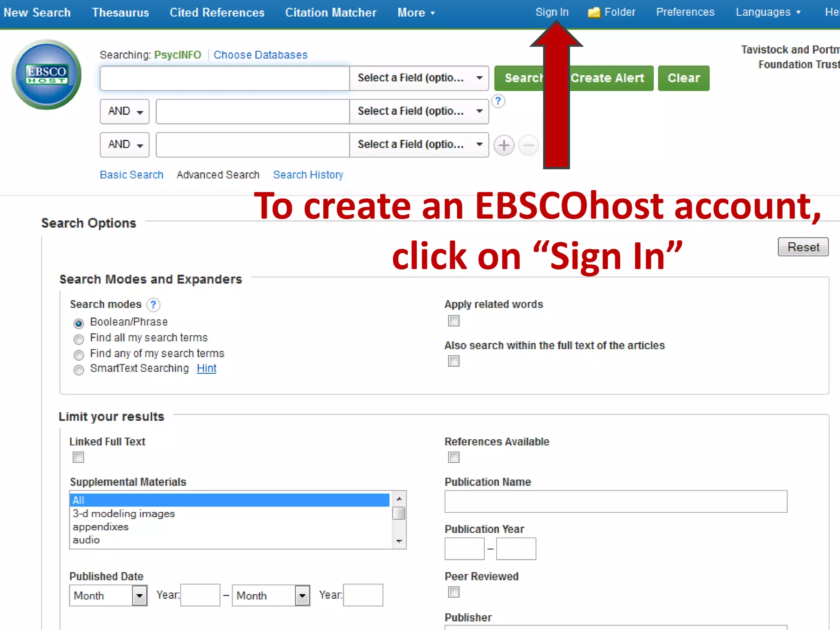Open the AND operator dropdown in third row
This screenshot has width=840, height=630.
125,144
